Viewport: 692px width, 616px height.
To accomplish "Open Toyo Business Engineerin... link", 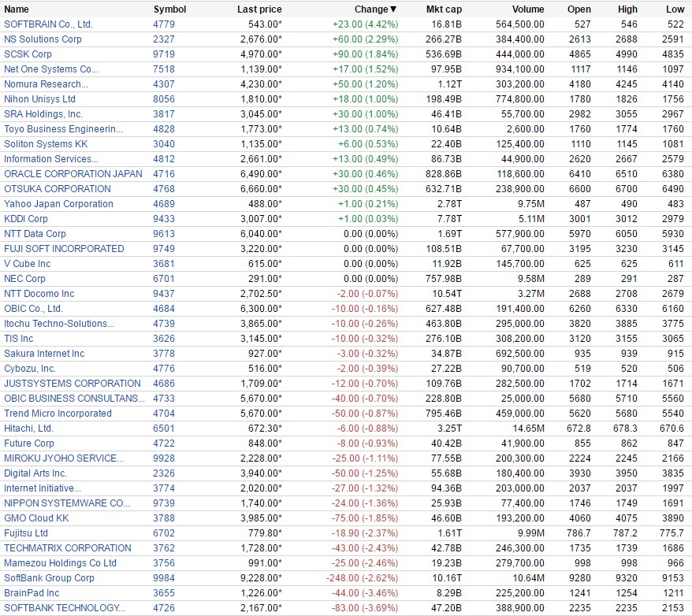I will 64,129.
